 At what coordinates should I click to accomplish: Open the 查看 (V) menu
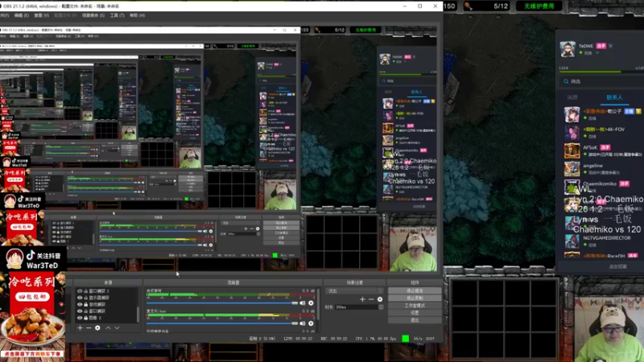(x=41, y=15)
